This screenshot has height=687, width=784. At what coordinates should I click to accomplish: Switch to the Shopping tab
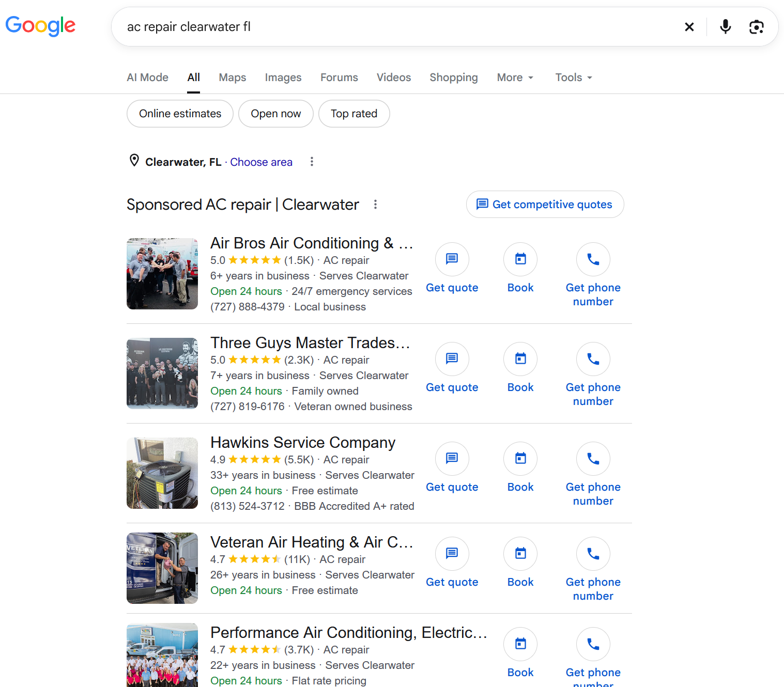(453, 77)
